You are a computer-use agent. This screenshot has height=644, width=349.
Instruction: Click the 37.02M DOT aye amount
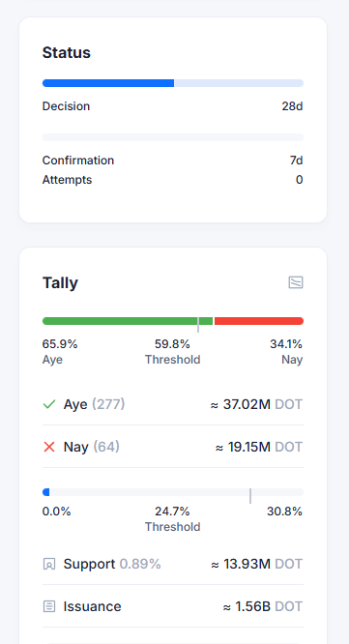tap(256, 404)
